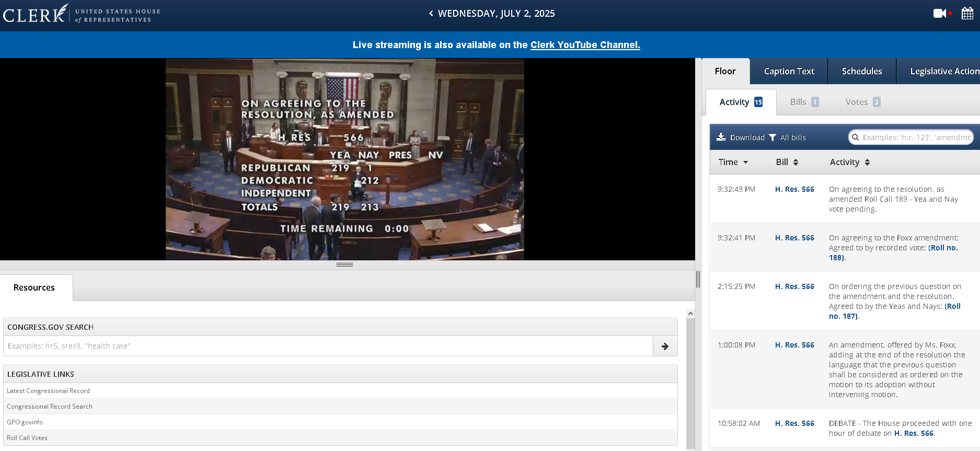Open Congressional Record Search link
Image resolution: width=980 pixels, height=451 pixels.
pyautogui.click(x=50, y=407)
